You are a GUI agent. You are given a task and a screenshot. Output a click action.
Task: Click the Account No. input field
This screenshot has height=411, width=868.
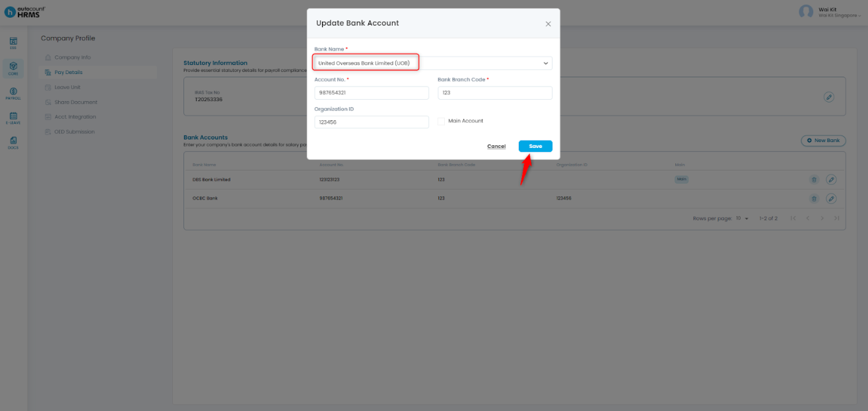[x=372, y=93]
